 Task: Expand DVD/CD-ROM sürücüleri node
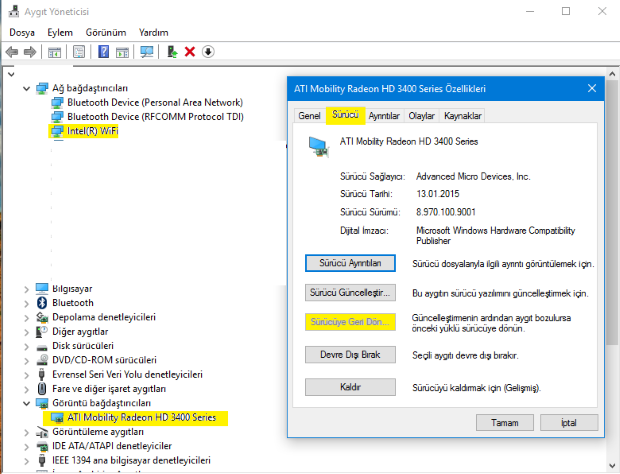click(x=26, y=361)
